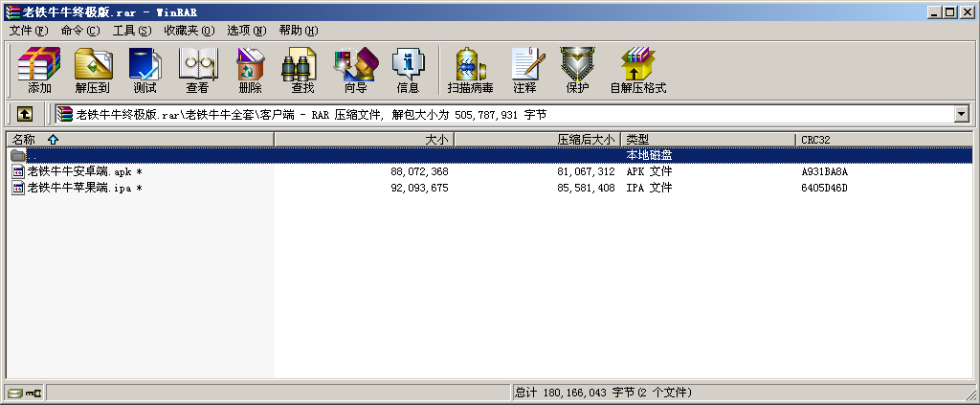Screen dimensions: 980x405
Task: Run archive test with 测试 icon
Action: (x=145, y=71)
